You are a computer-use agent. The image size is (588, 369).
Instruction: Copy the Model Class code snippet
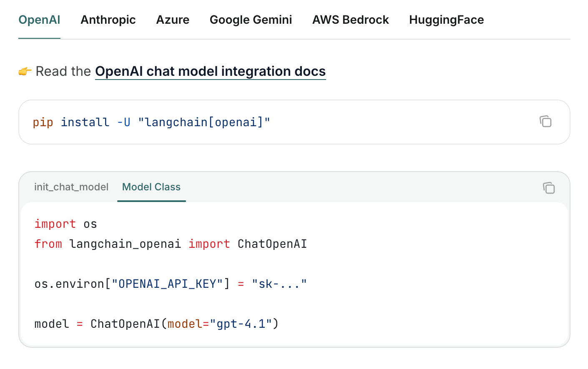[549, 188]
